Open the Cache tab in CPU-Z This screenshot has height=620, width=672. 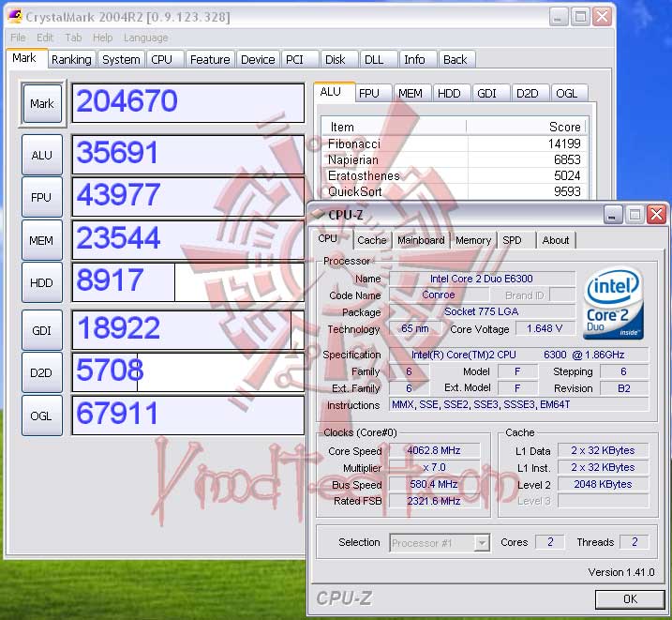click(371, 240)
